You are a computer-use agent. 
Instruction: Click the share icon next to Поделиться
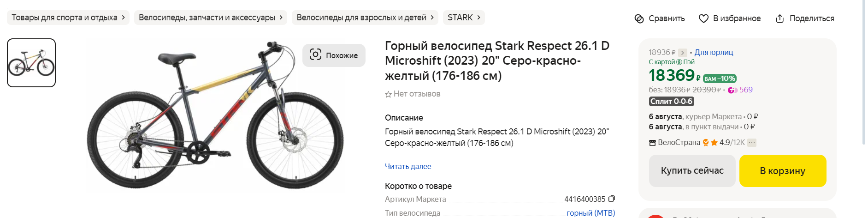point(779,18)
